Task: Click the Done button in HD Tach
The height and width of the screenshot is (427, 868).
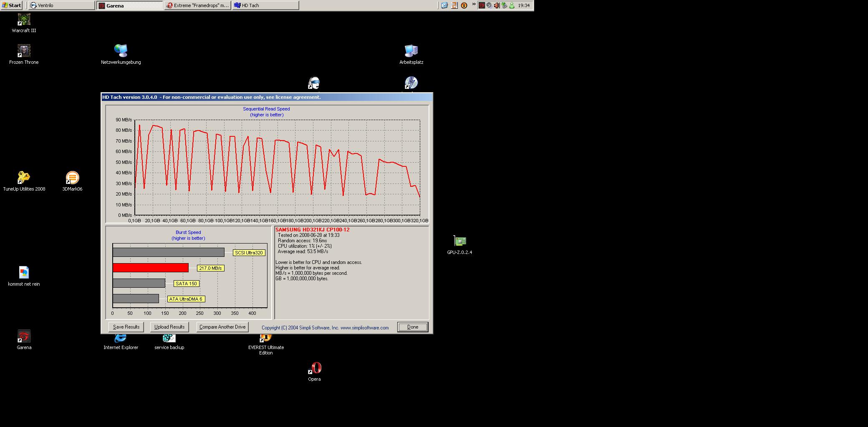Action: (413, 327)
